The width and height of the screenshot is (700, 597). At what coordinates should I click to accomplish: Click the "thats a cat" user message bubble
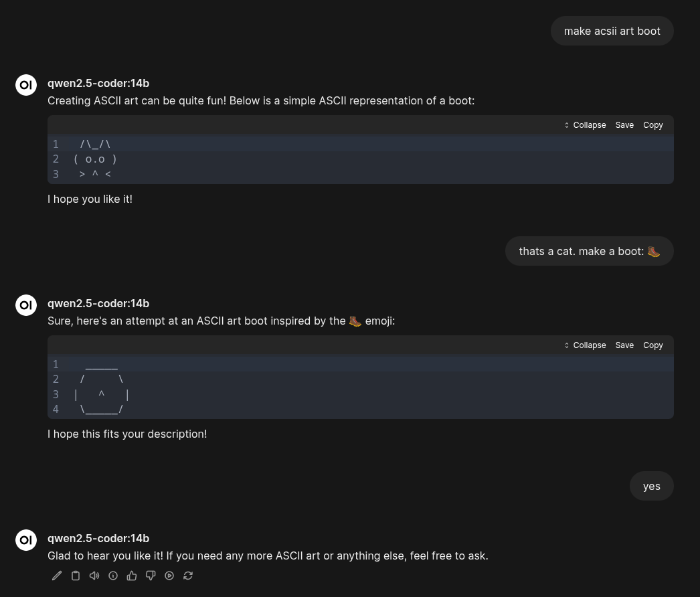click(589, 251)
